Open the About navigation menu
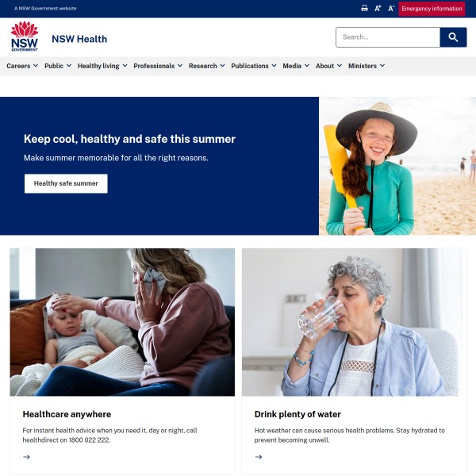The height and width of the screenshot is (476, 476). pos(328,66)
